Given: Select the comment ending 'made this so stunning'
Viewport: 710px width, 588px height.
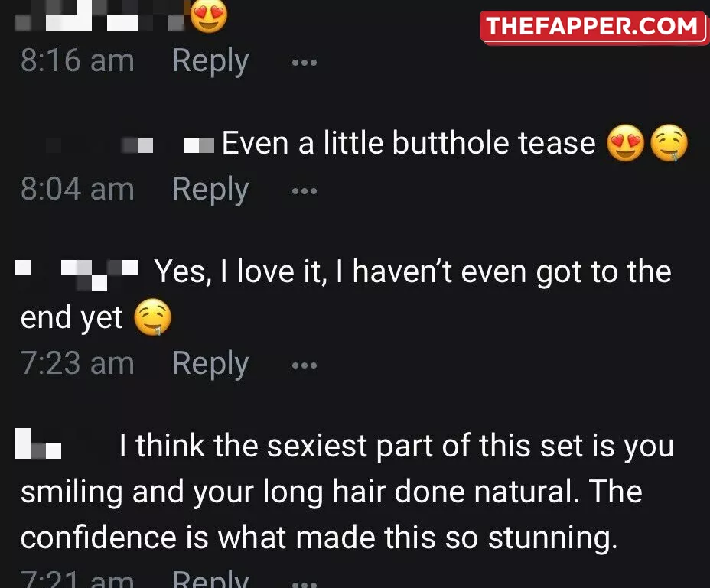Looking at the screenshot, I should point(347,492).
